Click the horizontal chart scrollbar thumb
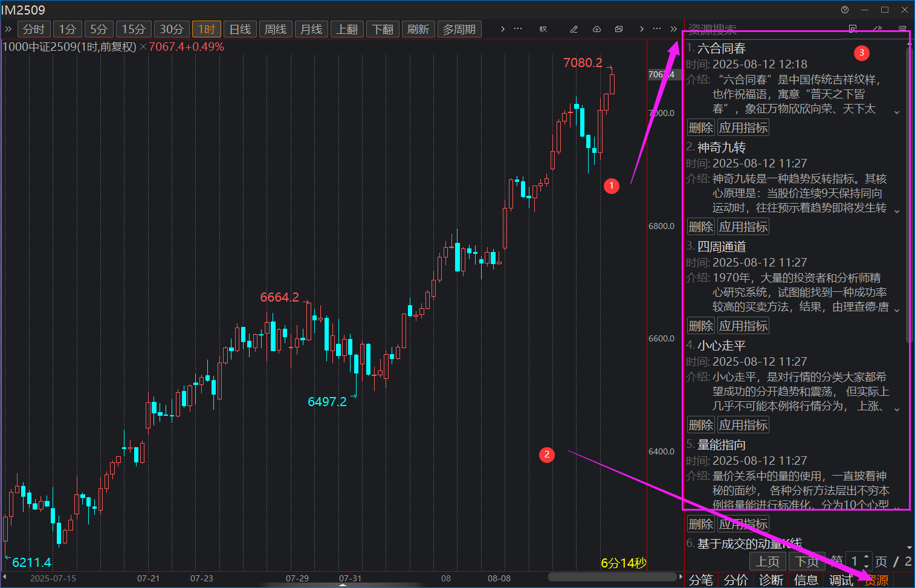This screenshot has width=915, height=588. (610, 577)
